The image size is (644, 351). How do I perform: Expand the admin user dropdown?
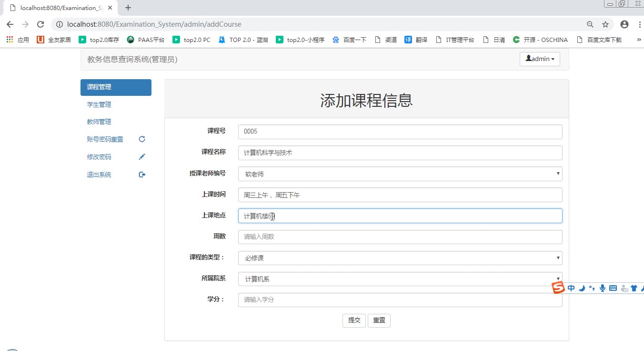tap(540, 59)
